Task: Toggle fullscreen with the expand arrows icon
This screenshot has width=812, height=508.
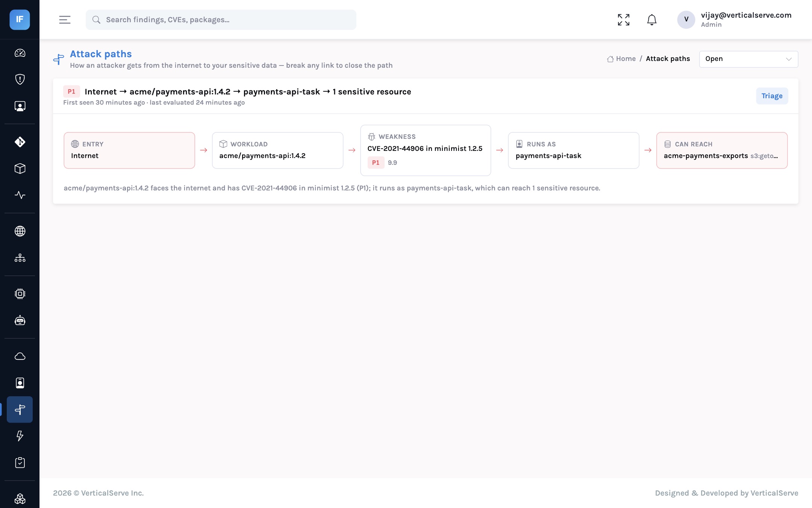Action: pyautogui.click(x=624, y=20)
